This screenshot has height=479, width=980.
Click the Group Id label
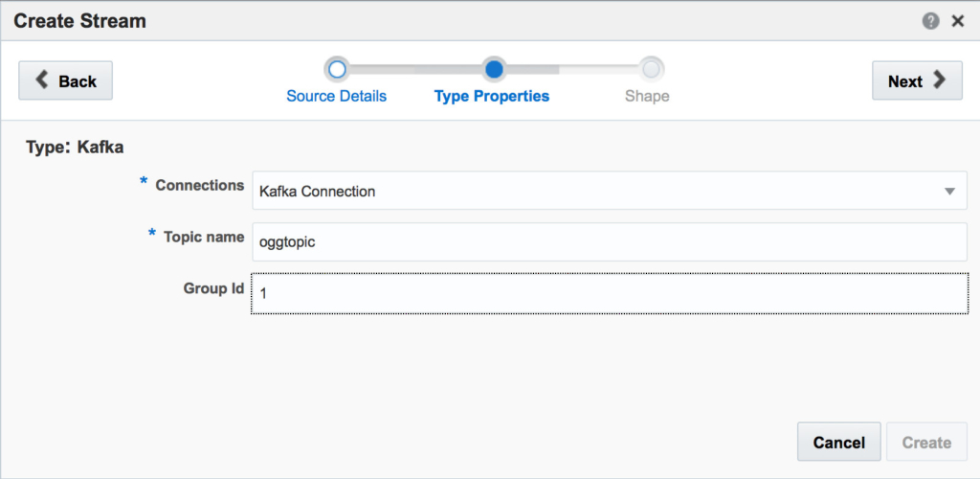213,288
